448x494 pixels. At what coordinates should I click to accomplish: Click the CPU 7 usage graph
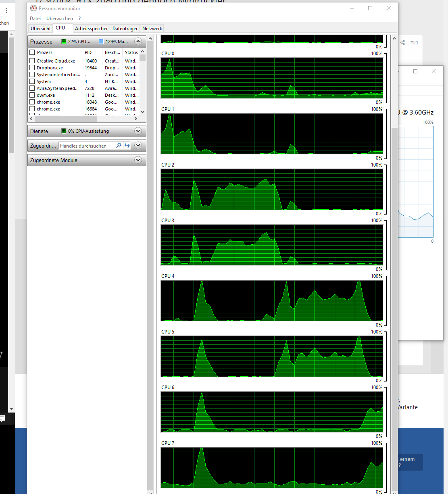(x=272, y=467)
